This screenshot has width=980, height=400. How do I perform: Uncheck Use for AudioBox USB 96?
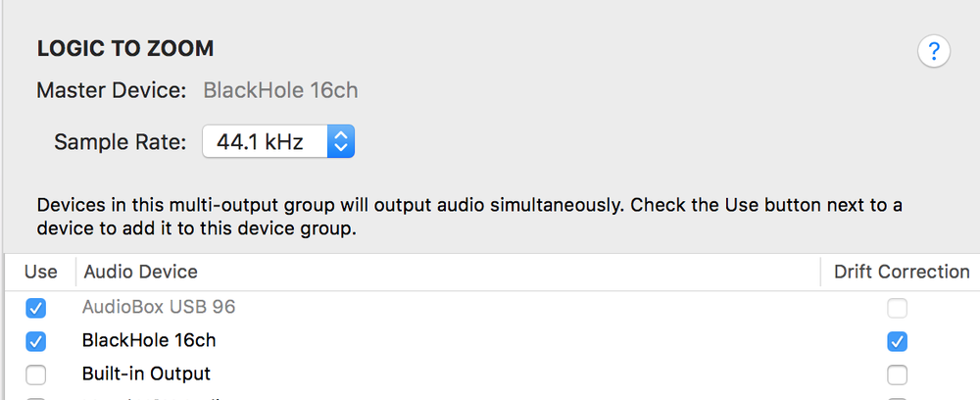click(35, 308)
